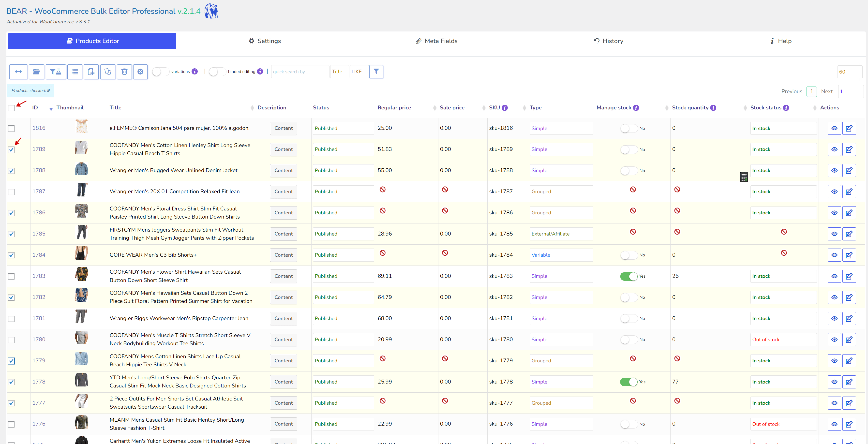Click the page number input field
Viewport: 868px width, 444px height.
tap(851, 92)
